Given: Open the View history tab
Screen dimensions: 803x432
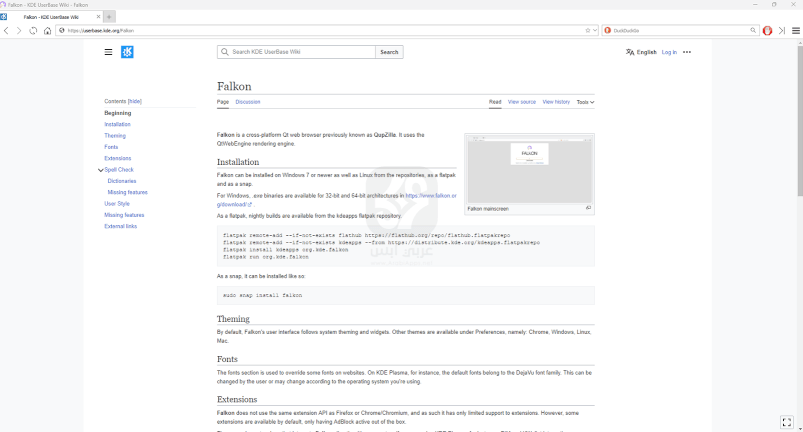Looking at the screenshot, I should coord(556,102).
